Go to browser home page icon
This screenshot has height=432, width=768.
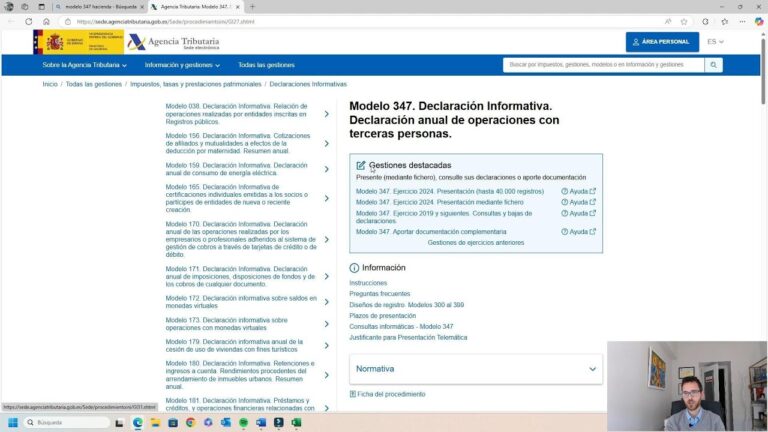tap(47, 22)
